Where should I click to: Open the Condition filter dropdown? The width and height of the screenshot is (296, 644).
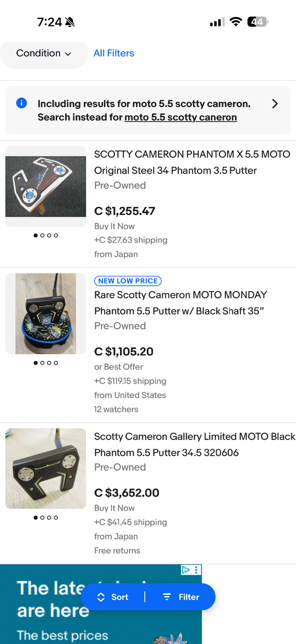tap(43, 53)
